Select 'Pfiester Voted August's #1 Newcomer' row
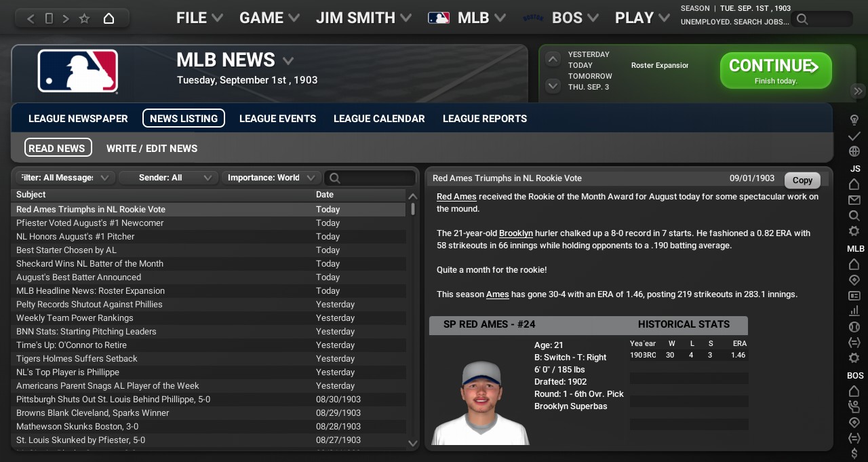 point(209,223)
